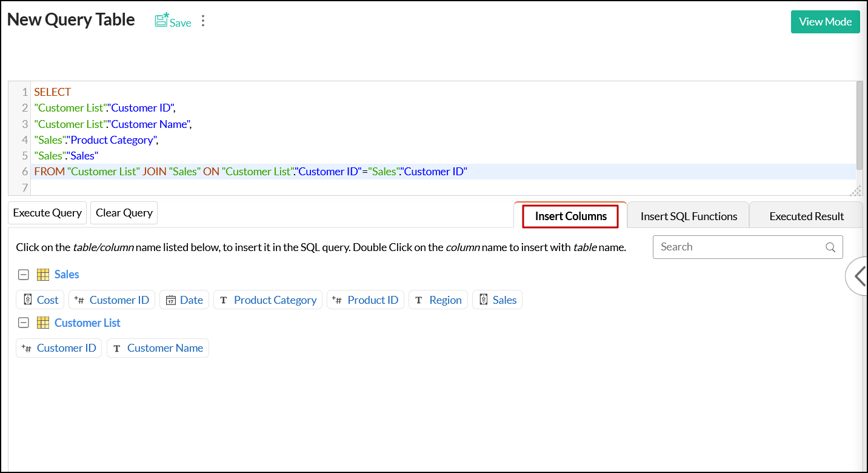Click the numeric icon on the Product ID chip
The width and height of the screenshot is (868, 473).
(338, 300)
